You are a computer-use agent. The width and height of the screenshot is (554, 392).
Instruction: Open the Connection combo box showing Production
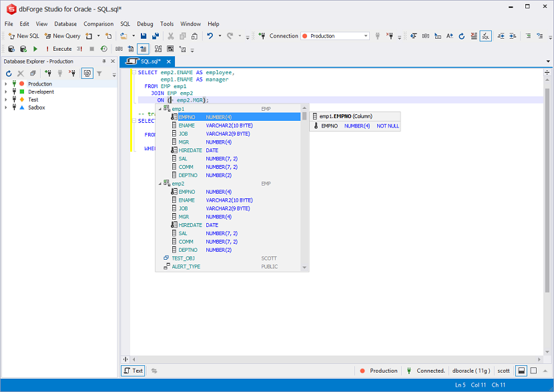[334, 36]
